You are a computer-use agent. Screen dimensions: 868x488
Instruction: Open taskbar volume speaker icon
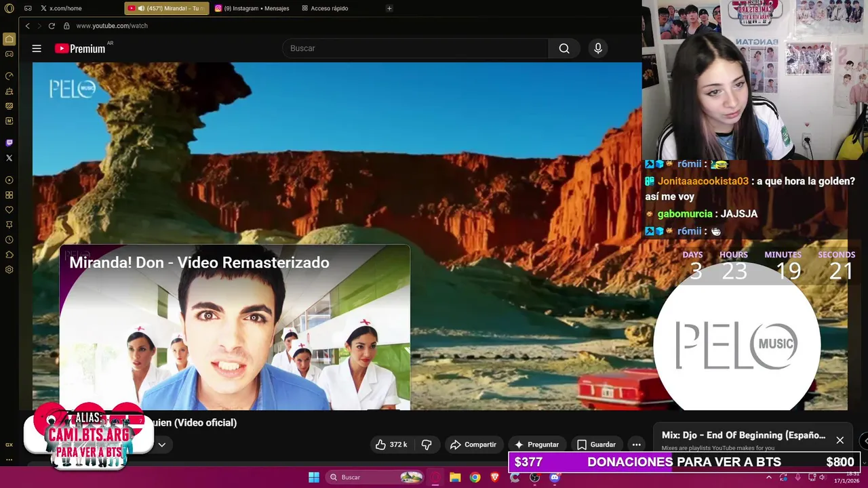click(822, 478)
